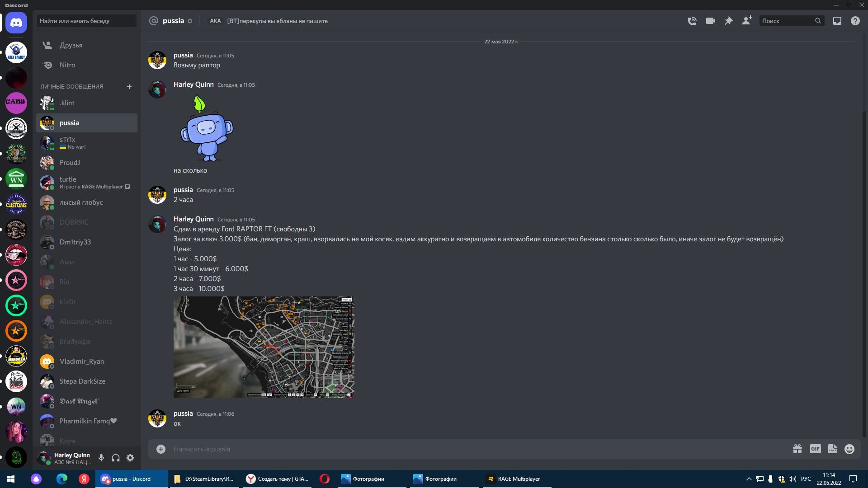Open the GIF picker
This screenshot has width=868, height=488.
click(x=816, y=449)
